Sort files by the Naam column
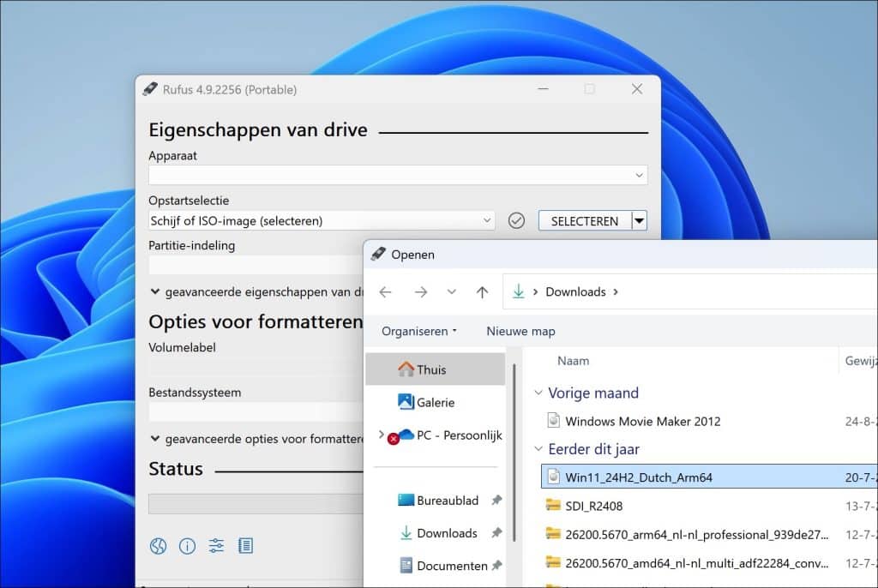 pyautogui.click(x=573, y=361)
